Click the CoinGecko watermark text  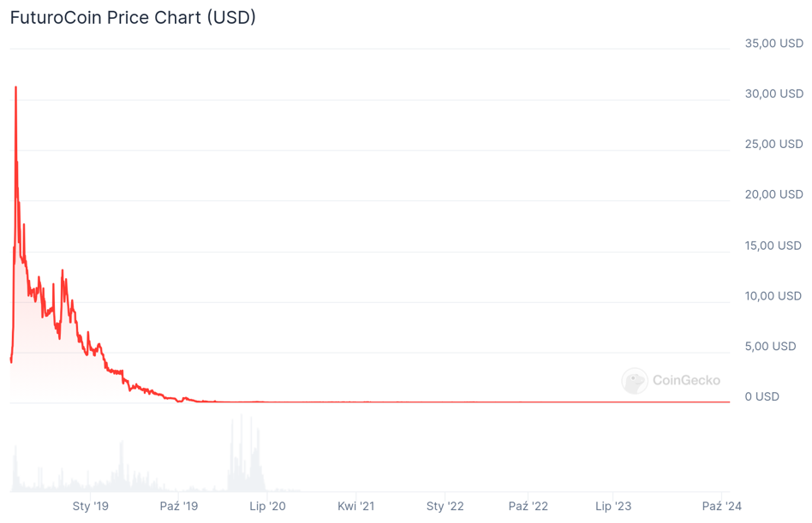(686, 380)
